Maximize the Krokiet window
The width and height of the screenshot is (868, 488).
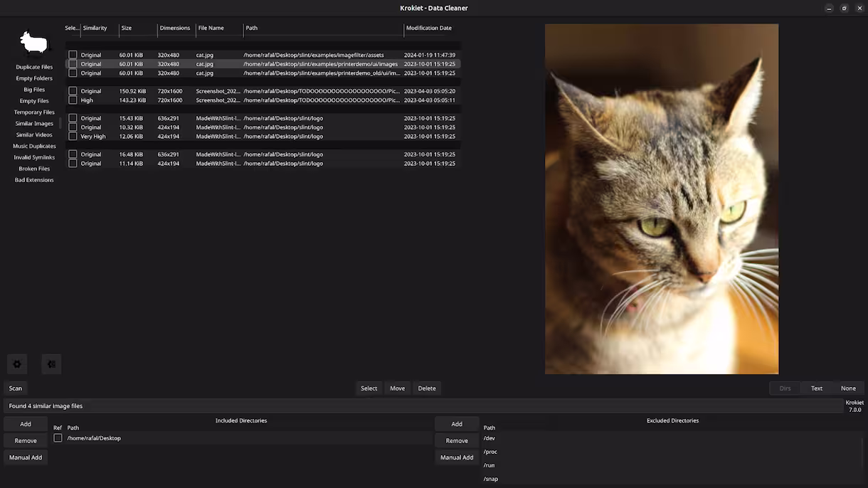pos(845,8)
